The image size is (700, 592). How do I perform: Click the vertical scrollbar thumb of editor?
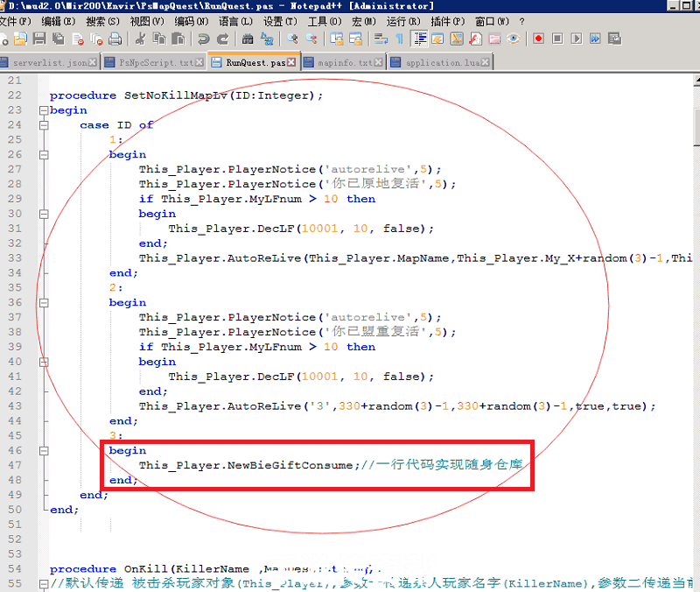coord(696,126)
